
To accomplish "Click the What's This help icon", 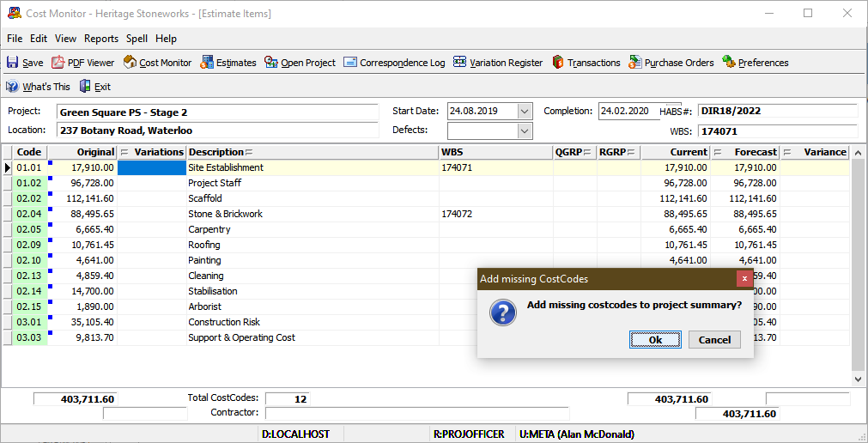I will click(12, 87).
